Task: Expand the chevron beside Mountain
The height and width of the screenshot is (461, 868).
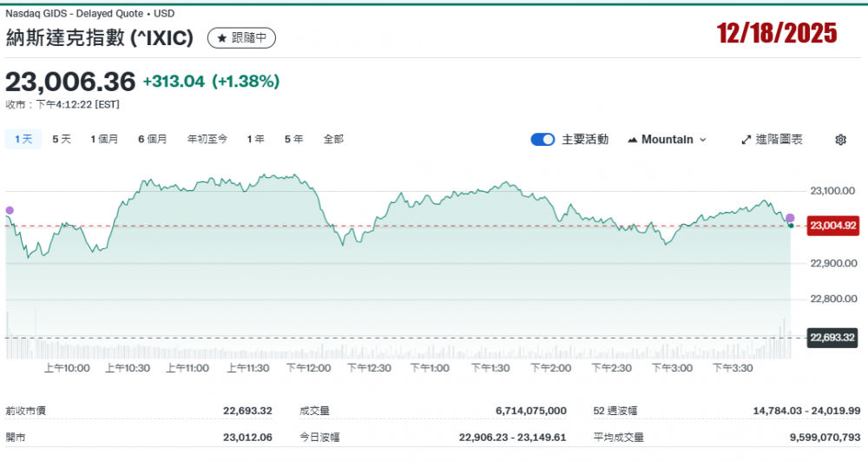Action: (x=703, y=140)
